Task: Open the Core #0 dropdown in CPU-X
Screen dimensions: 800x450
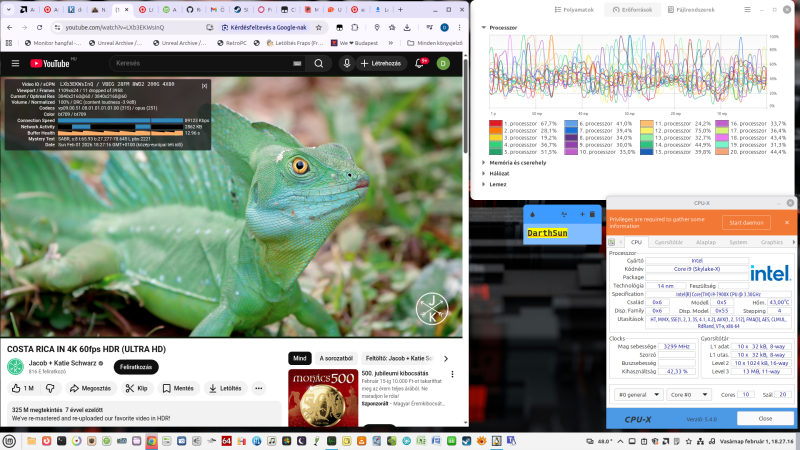Action: click(689, 394)
